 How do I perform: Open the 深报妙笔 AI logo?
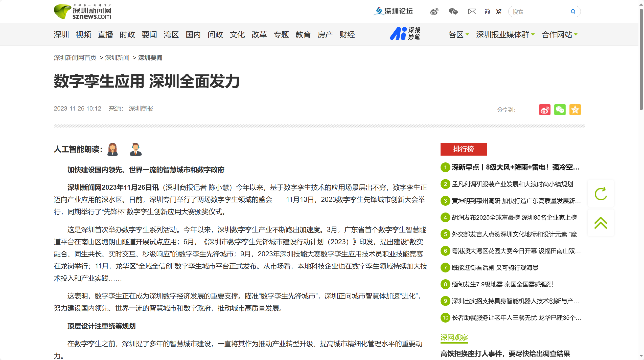pos(405,34)
